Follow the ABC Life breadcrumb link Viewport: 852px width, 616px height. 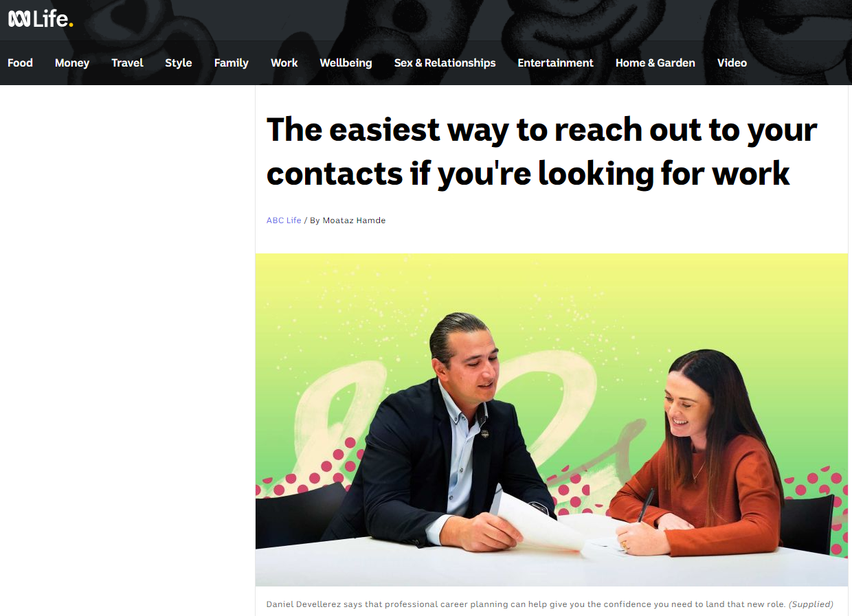point(284,220)
